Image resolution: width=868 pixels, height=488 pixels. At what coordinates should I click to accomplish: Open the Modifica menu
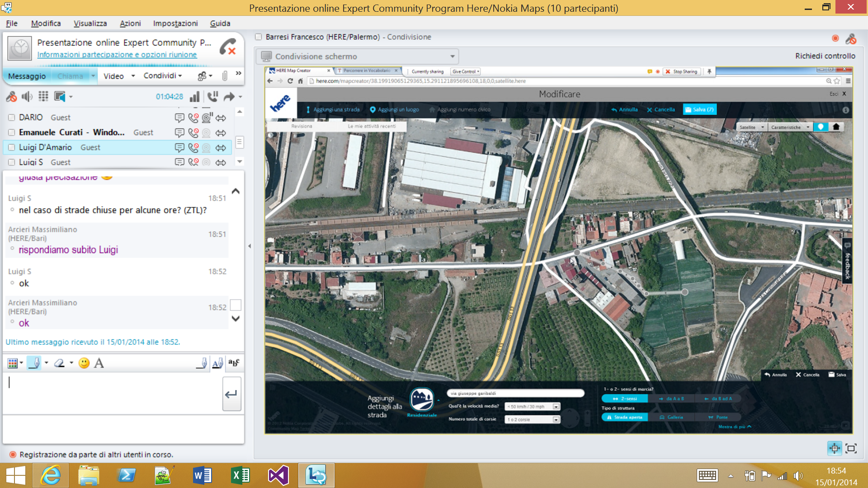[46, 23]
